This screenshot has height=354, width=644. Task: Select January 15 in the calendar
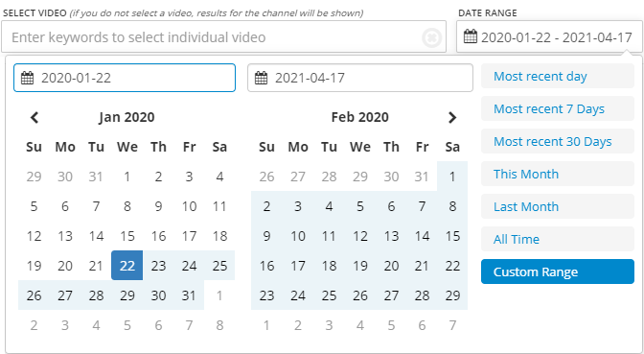point(126,236)
